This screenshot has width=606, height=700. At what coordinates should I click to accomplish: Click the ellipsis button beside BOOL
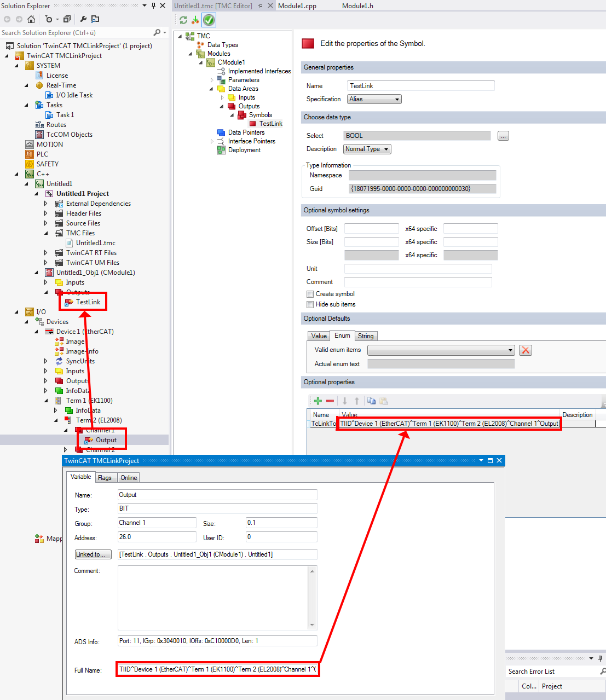pos(504,136)
